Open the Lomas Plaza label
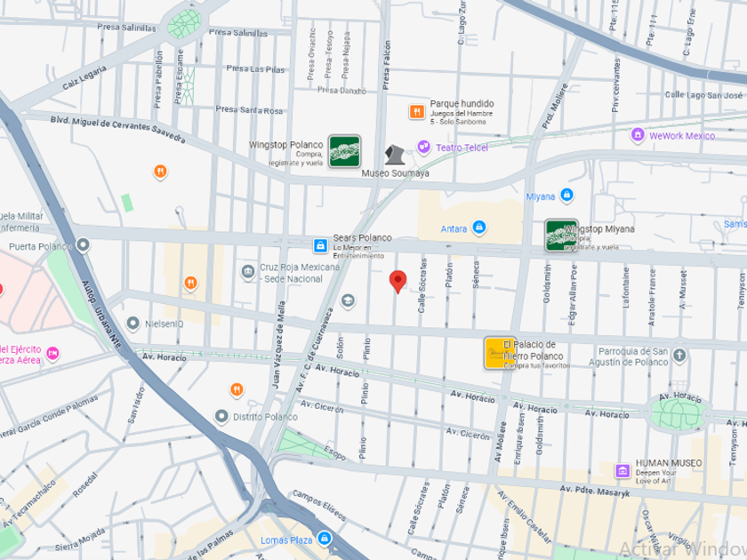 pos(286,540)
